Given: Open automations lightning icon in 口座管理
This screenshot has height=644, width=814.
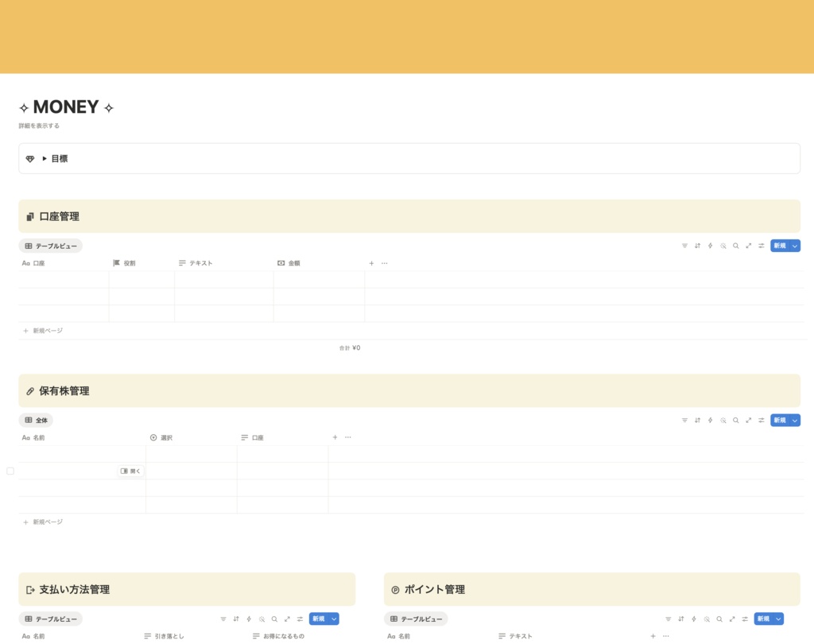Looking at the screenshot, I should 710,246.
